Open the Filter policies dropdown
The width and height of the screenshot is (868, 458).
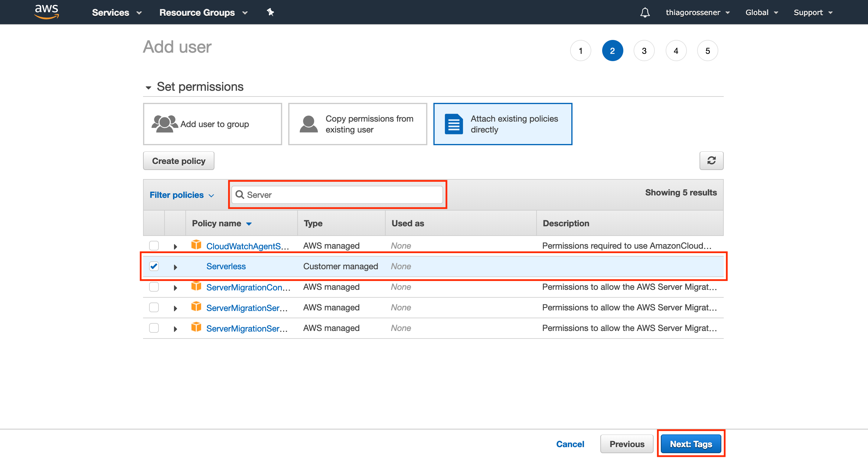(182, 195)
